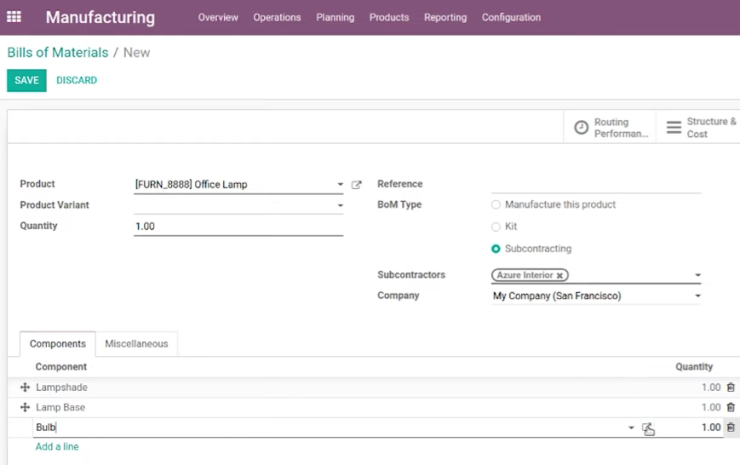This screenshot has height=465, width=740.
Task: Open external link icon on Bulb row
Action: coord(648,428)
